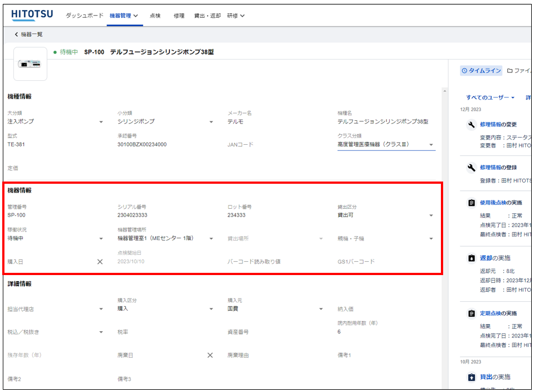Screen dimensions: 534x392
Task: Open the 修理情報 link in 修理情報の登録
Action: (x=491, y=168)
